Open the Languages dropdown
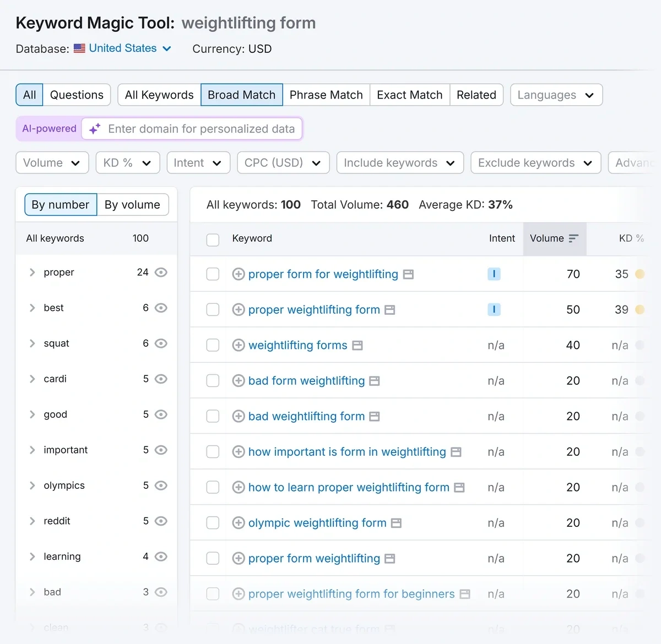 (556, 95)
